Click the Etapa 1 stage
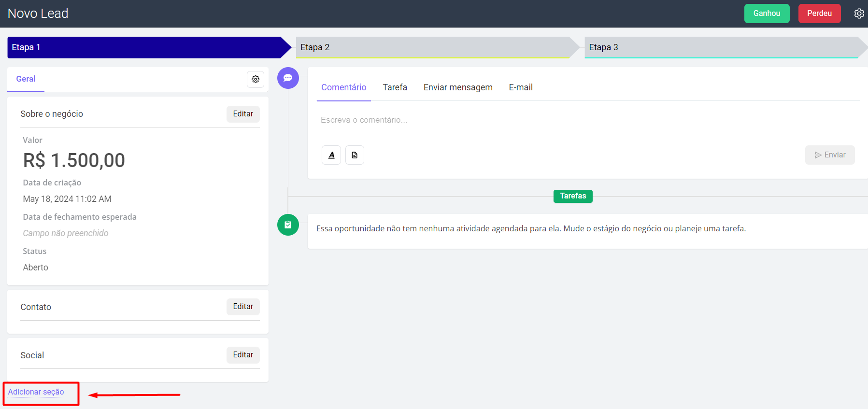The height and width of the screenshot is (409, 868). coord(145,47)
